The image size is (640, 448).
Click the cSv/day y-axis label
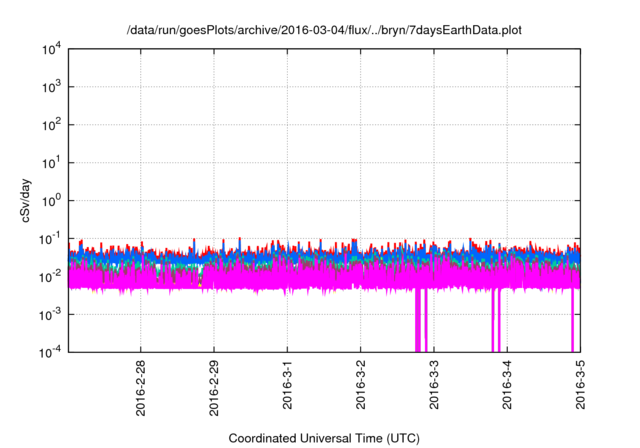click(x=26, y=200)
